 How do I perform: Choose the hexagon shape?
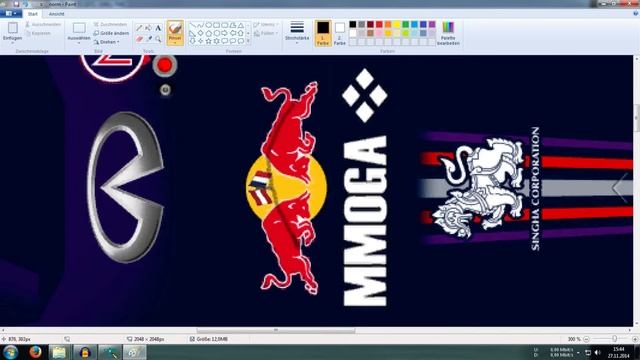[216, 33]
